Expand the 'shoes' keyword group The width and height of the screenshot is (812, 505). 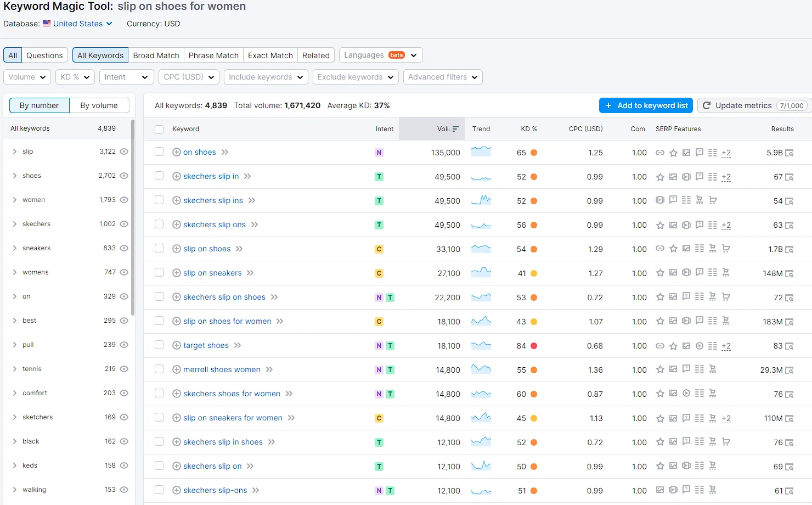pyautogui.click(x=14, y=176)
